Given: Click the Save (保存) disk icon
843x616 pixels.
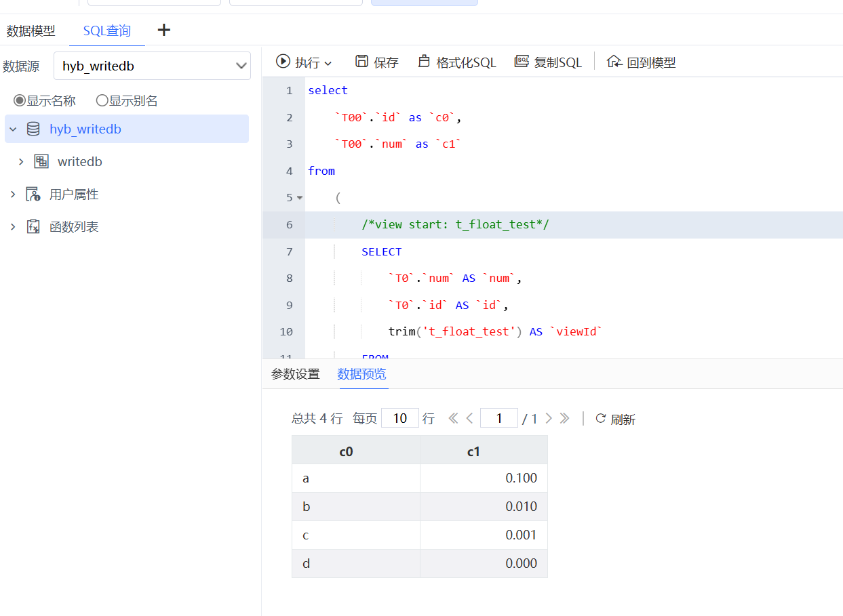Looking at the screenshot, I should [x=361, y=62].
